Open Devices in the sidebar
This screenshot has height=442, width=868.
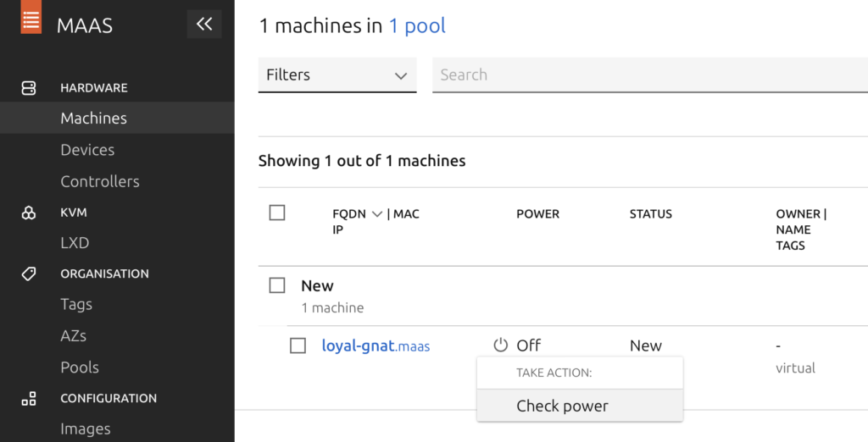click(87, 150)
